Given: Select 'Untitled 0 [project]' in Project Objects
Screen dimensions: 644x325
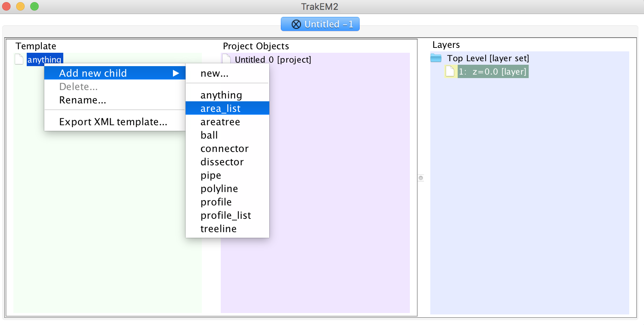Looking at the screenshot, I should click(x=273, y=59).
